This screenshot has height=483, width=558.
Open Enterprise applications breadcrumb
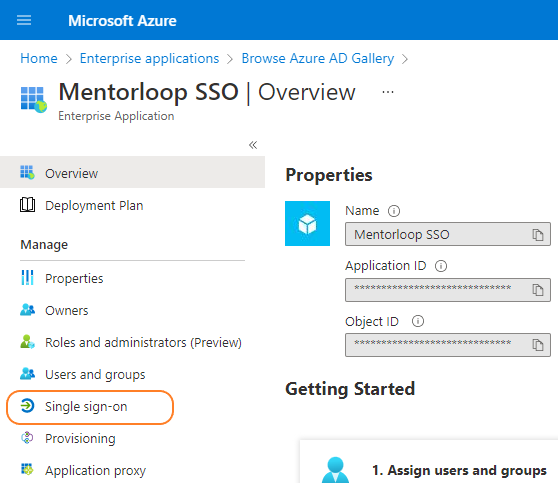(x=149, y=58)
